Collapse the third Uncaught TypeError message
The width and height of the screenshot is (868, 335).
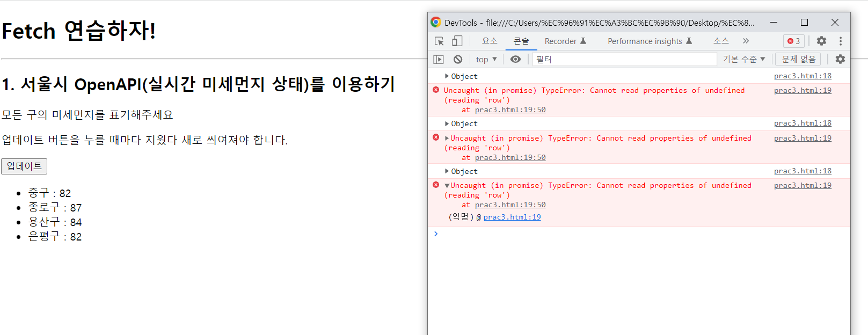[x=447, y=186]
